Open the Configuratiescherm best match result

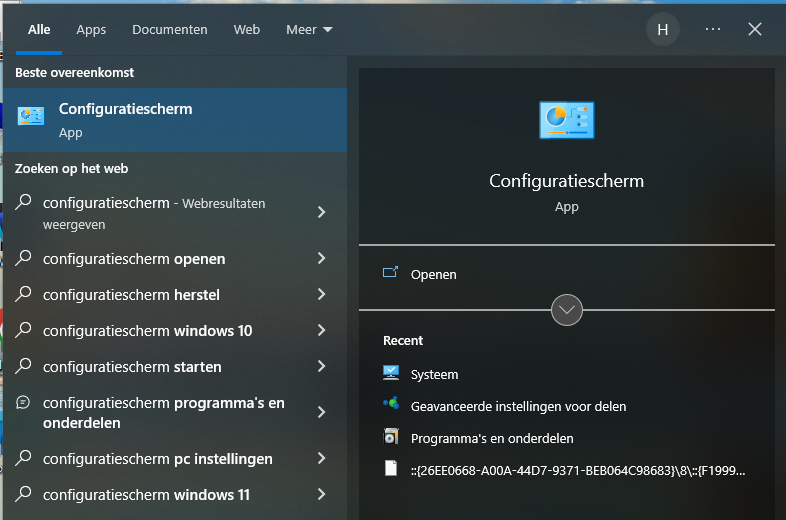point(175,120)
